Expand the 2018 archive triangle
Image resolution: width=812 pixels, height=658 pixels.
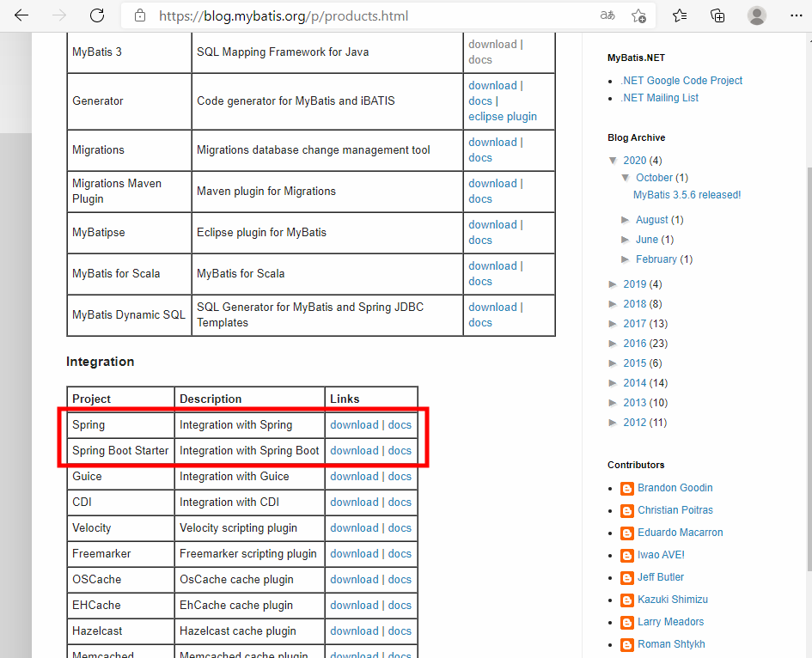point(614,304)
